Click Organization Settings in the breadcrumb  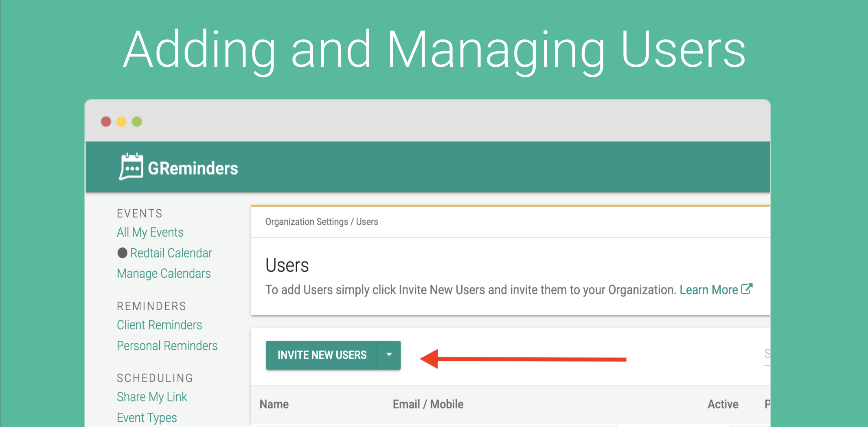pos(307,222)
